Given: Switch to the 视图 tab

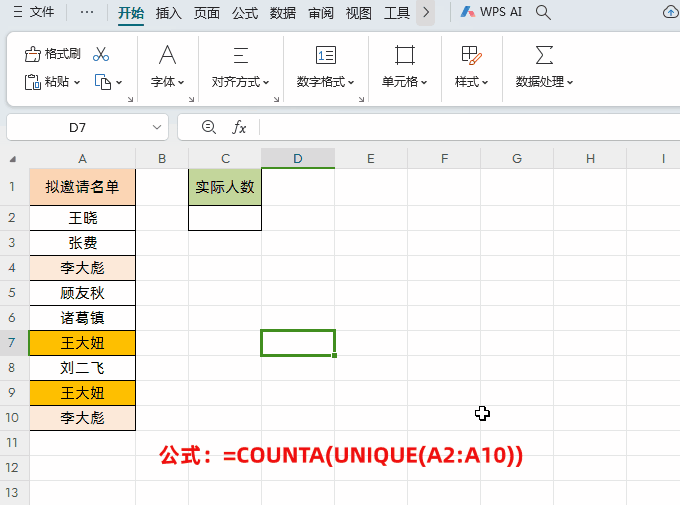Looking at the screenshot, I should pyautogui.click(x=359, y=13).
